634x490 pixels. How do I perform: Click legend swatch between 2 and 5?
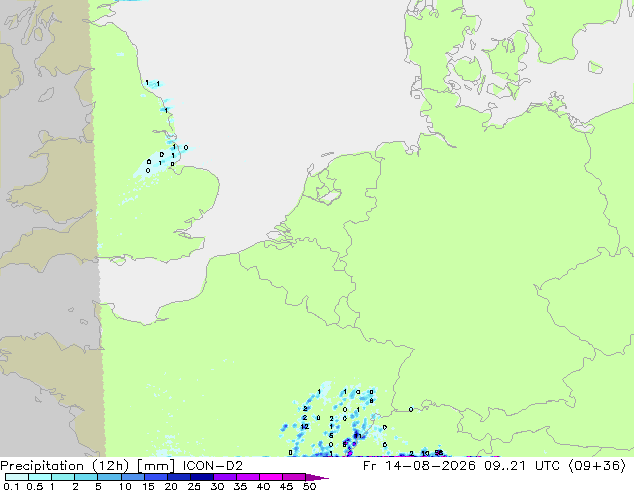(86, 477)
